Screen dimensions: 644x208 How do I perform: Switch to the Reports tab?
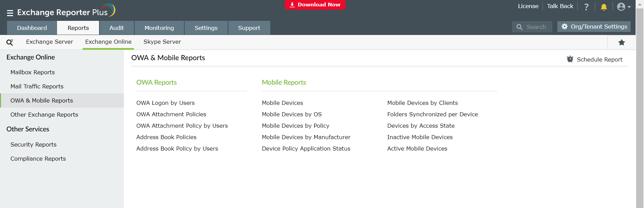(x=78, y=28)
